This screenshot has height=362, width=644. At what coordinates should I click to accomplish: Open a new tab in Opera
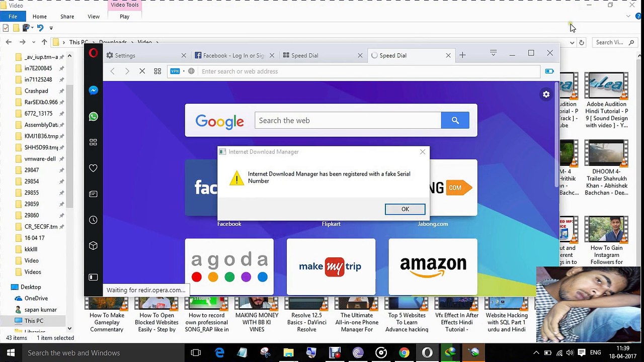click(x=462, y=55)
